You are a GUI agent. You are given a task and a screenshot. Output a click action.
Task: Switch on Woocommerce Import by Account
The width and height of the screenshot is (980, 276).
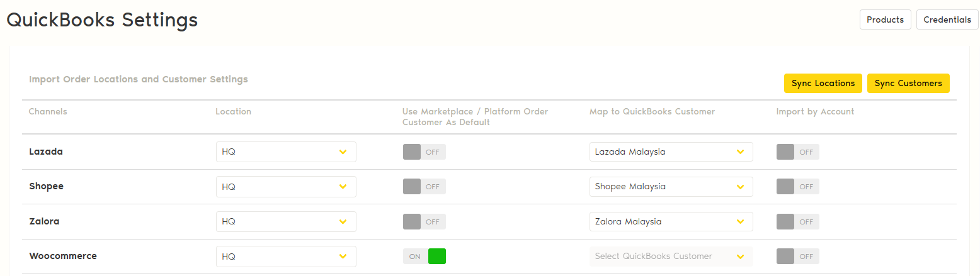[797, 257]
